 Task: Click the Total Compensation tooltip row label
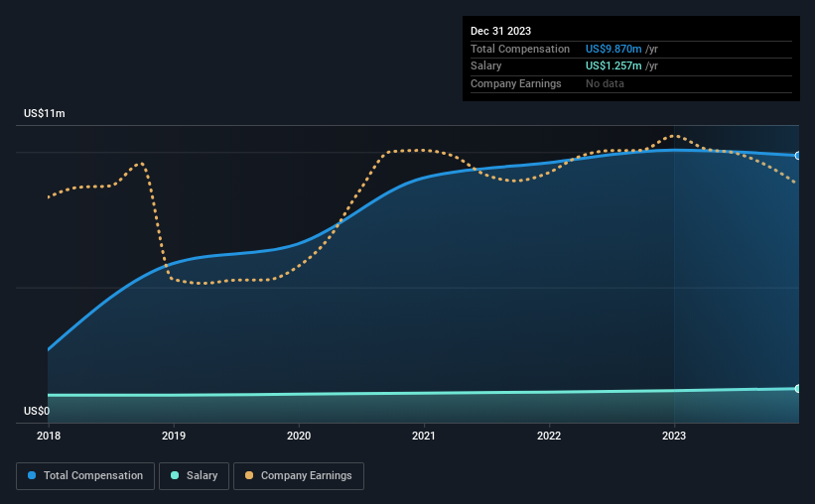[520, 49]
